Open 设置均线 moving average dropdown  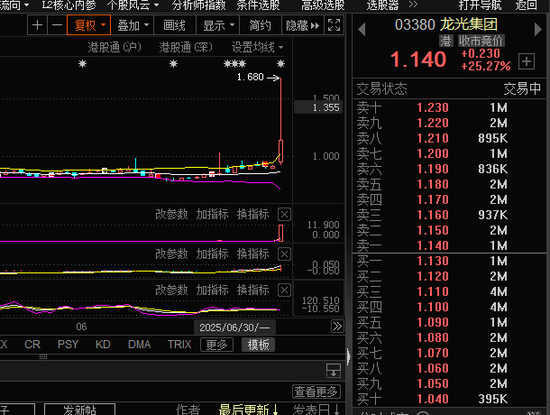pos(257,47)
